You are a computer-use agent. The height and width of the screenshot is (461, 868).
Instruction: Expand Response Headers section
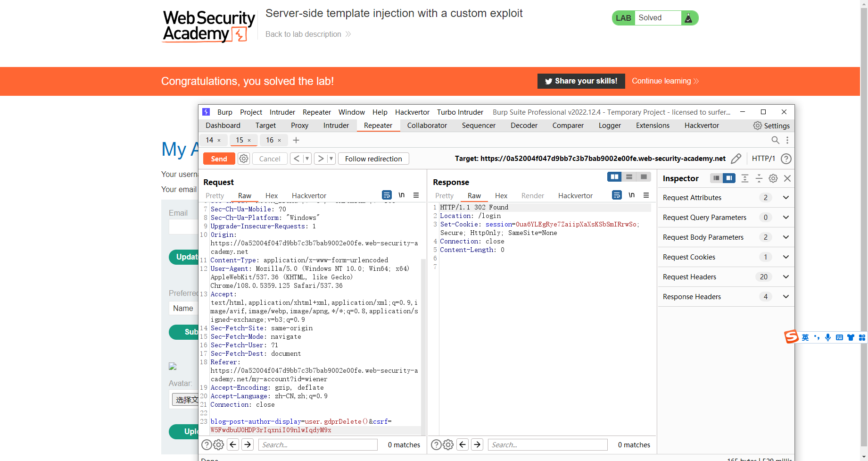pos(786,297)
